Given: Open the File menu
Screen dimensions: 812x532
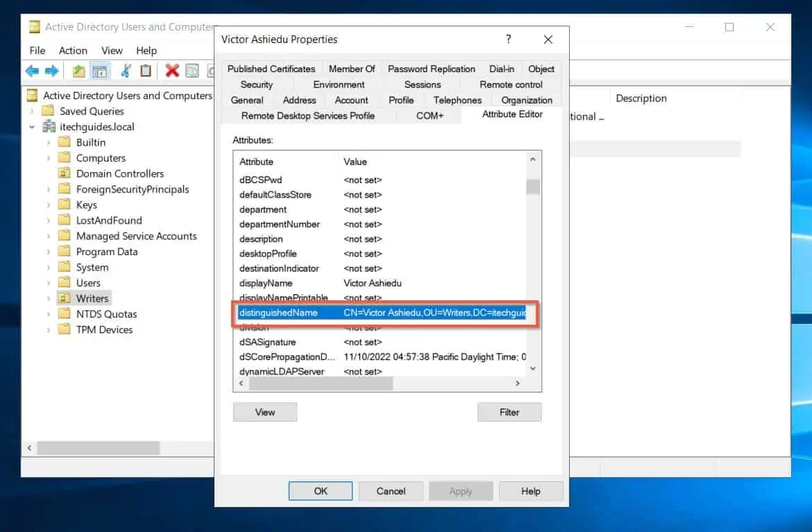Looking at the screenshot, I should coord(37,50).
